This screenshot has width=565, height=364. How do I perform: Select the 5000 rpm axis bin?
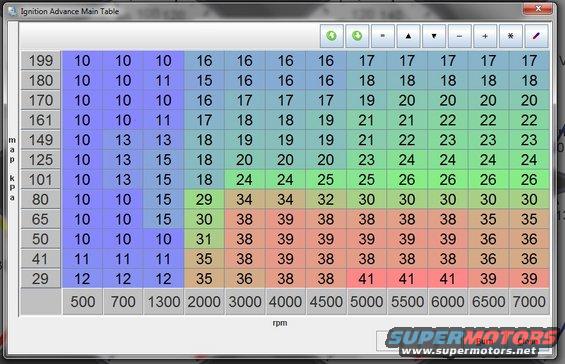click(367, 302)
